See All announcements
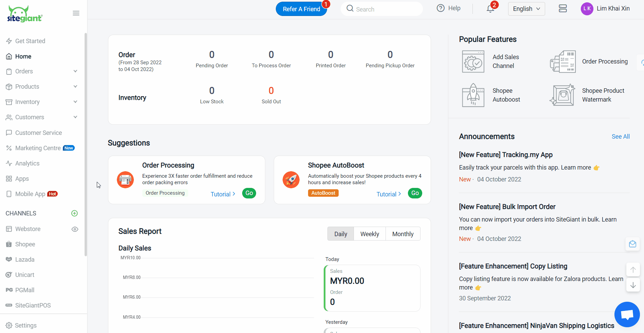Screen dimensions: 644x333 621,137
